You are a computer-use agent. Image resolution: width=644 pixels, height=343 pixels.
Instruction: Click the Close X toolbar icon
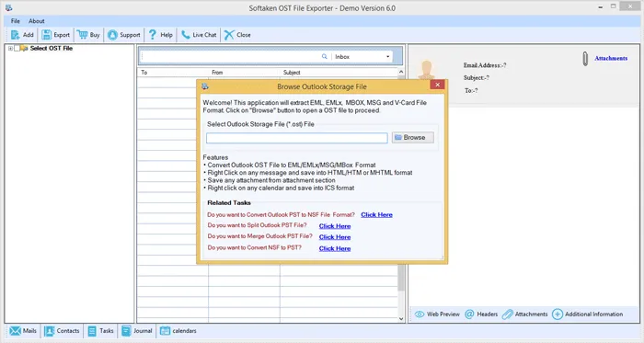pos(229,35)
